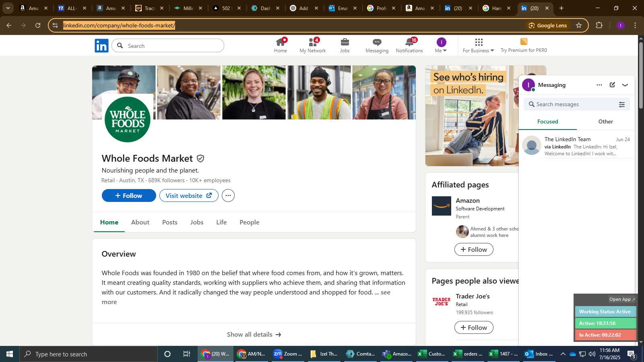Click Try Premium for PKR0
644x362 pixels.
point(524,45)
